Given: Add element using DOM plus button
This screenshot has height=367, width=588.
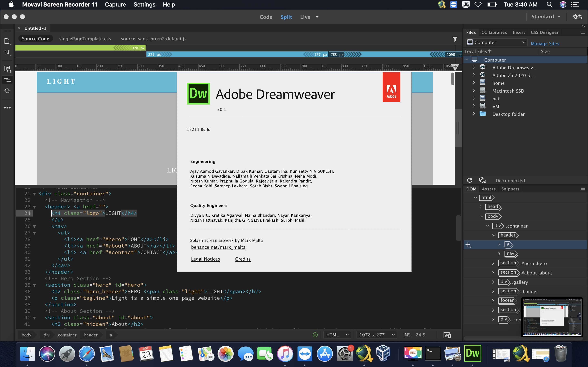Looking at the screenshot, I should (468, 245).
